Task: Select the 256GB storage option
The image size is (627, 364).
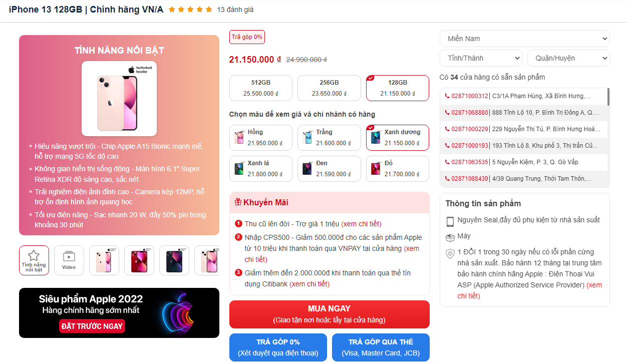Action: tap(329, 88)
